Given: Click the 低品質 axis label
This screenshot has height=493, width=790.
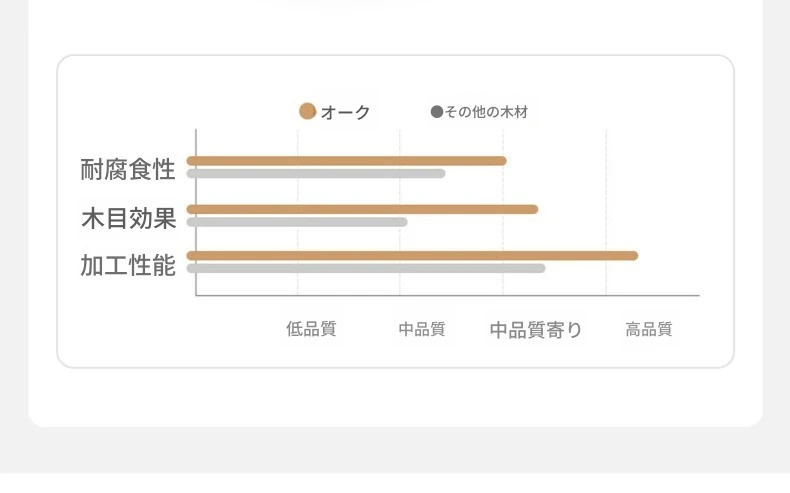Looking at the screenshot, I should pyautogui.click(x=311, y=329).
